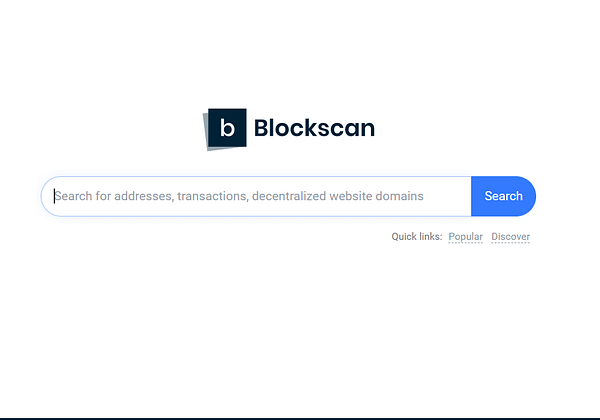This screenshot has width=600, height=420.
Task: Click empty space right of placeholder text
Action: point(447,196)
